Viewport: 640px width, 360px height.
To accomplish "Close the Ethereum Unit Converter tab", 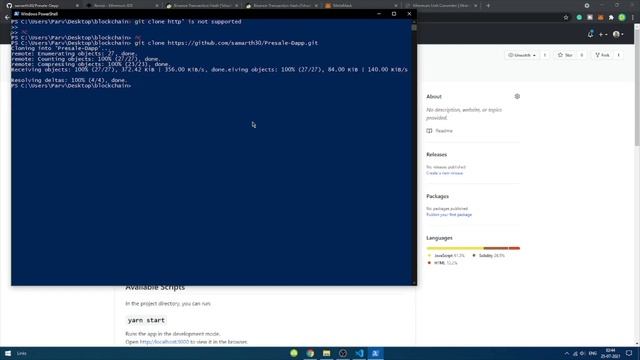I will pyautogui.click(x=476, y=6).
